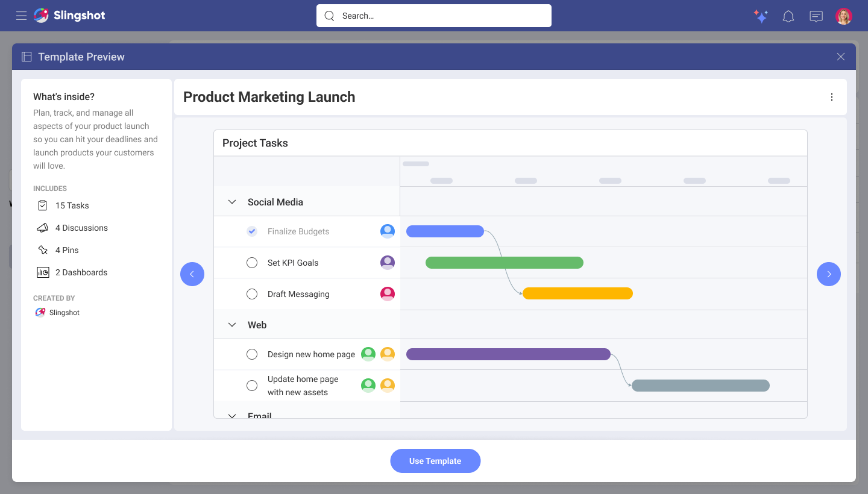Open the AI sparkle assistant icon
868x494 pixels.
pyautogui.click(x=761, y=16)
